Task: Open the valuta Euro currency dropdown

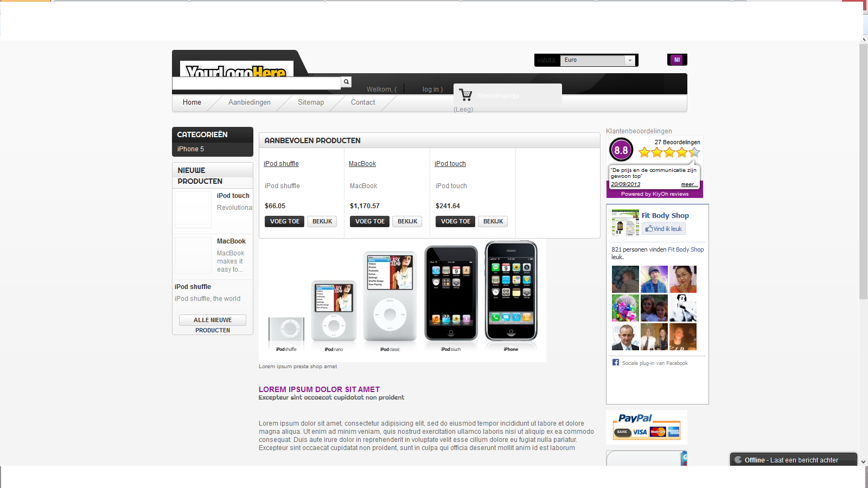Action: click(x=597, y=60)
